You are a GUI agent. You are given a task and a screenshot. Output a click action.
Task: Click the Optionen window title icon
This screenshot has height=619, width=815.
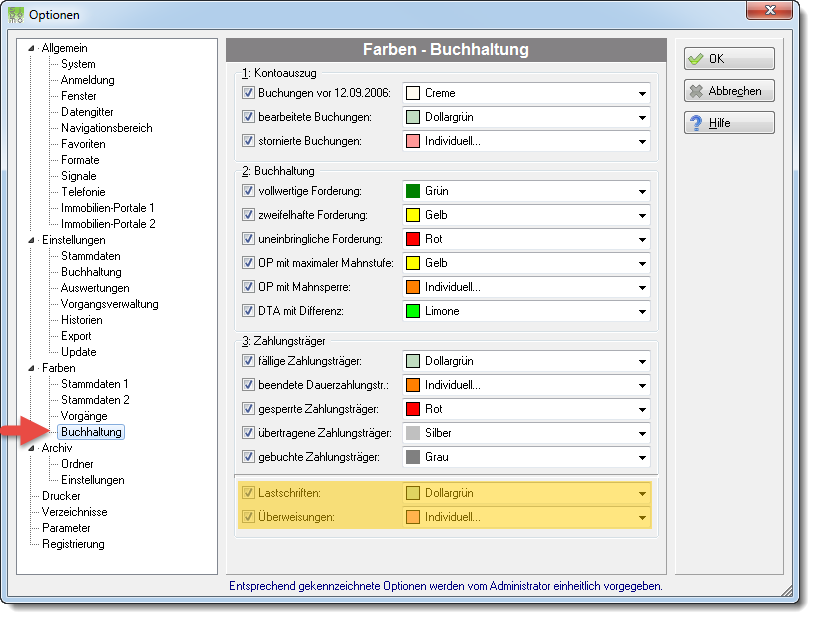[x=16, y=15]
